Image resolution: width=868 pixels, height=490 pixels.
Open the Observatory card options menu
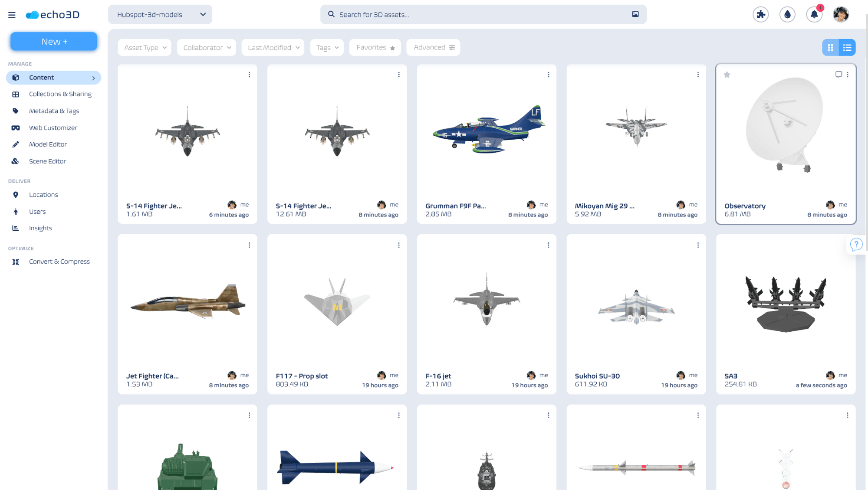(x=848, y=75)
